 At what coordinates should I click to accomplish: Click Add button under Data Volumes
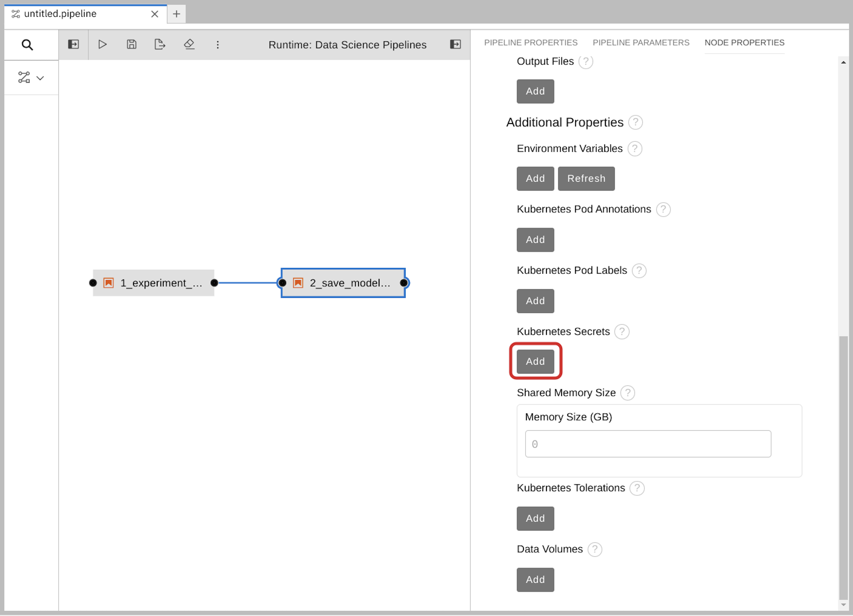click(x=535, y=579)
